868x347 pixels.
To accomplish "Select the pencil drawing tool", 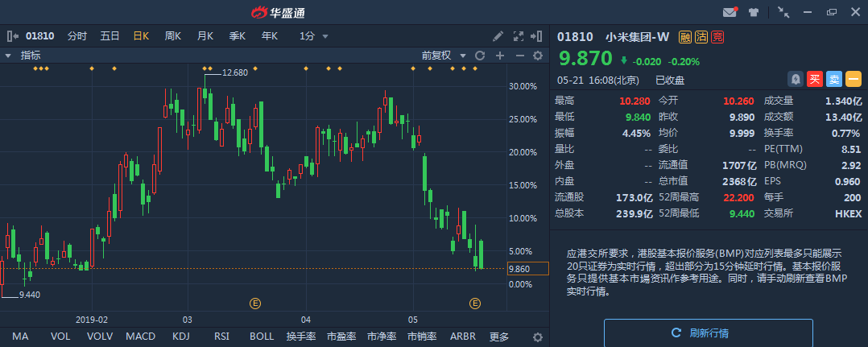I will coord(498,36).
